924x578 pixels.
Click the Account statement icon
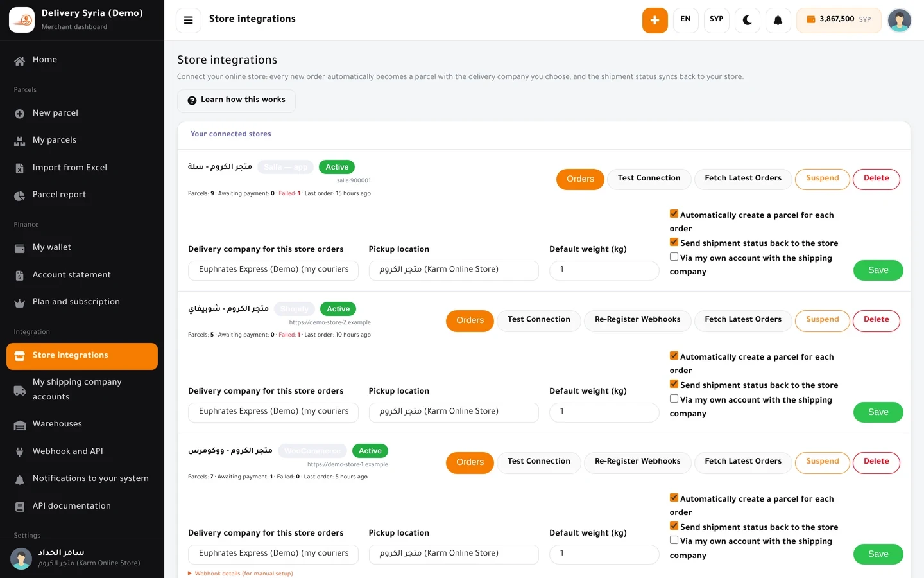click(x=20, y=276)
